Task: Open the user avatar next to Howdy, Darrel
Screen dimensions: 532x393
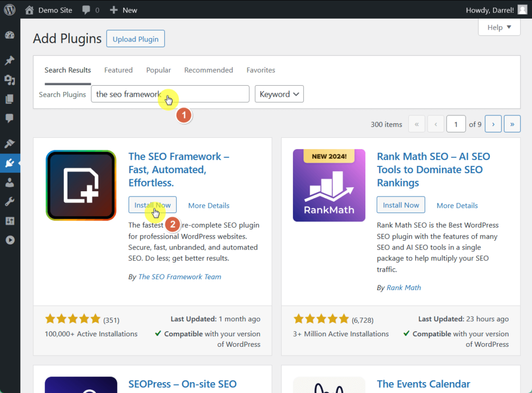Action: tap(523, 10)
